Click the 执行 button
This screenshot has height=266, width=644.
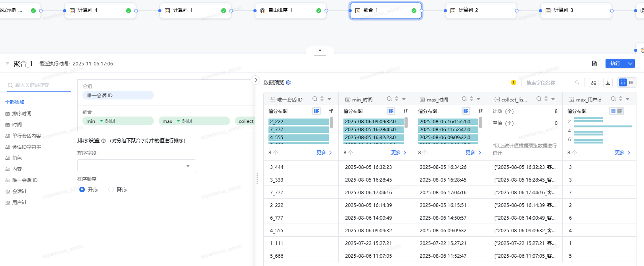point(615,63)
